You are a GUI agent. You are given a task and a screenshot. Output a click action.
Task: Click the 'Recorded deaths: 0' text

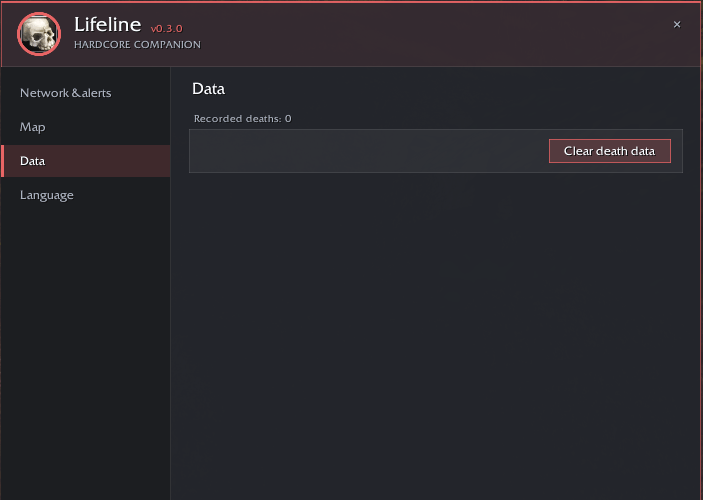[x=243, y=118]
